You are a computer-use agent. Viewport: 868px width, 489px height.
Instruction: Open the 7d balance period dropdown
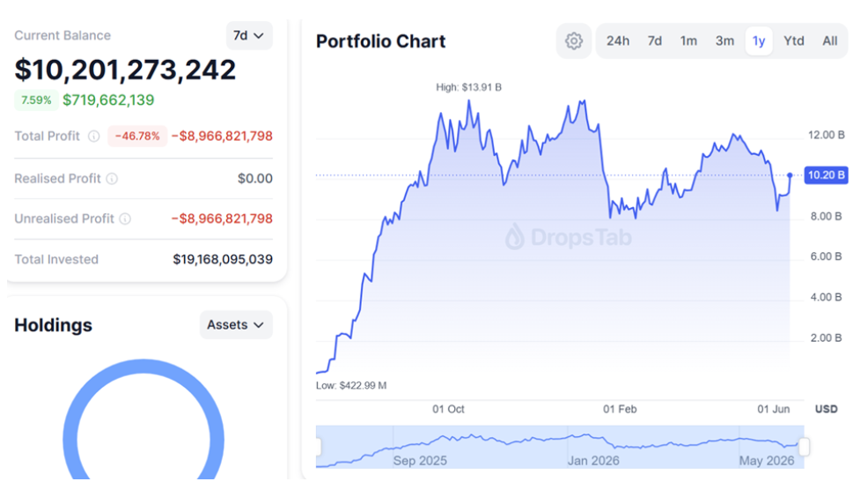pos(249,35)
